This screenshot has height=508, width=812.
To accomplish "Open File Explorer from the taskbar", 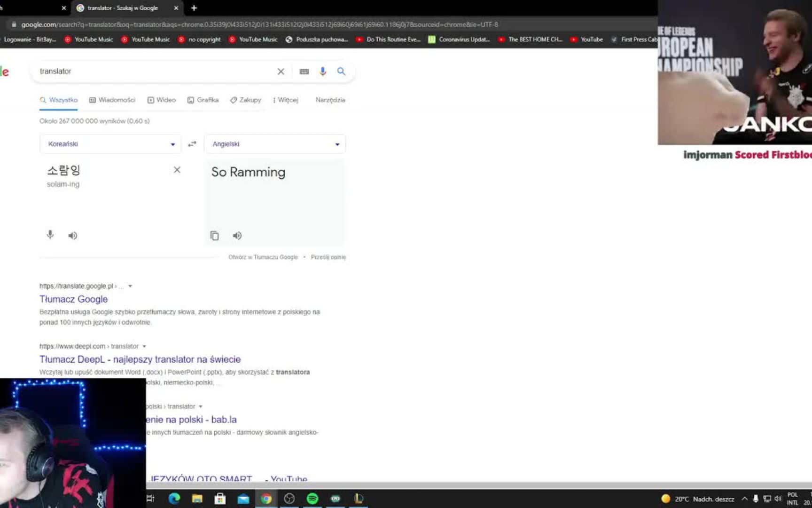I will 197,499.
